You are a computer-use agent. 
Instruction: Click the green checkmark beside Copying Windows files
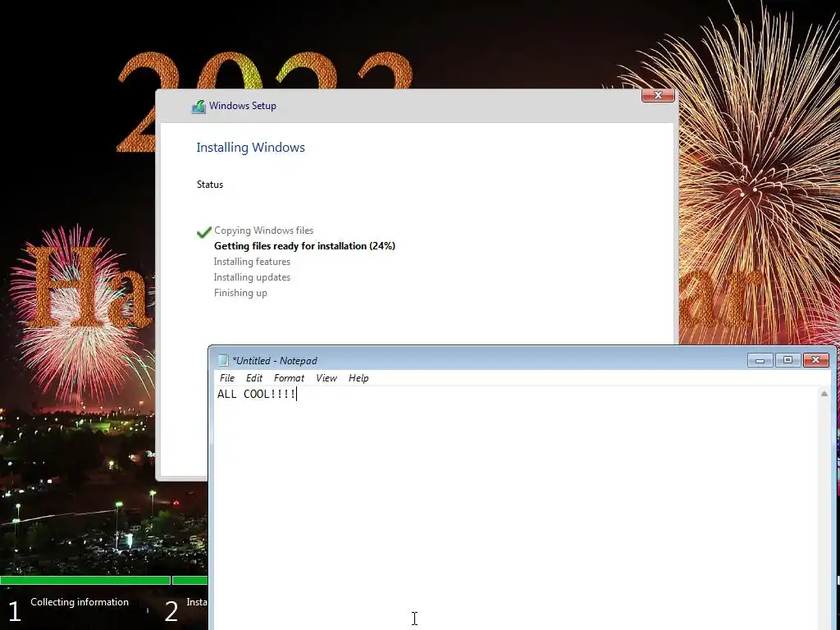coord(203,232)
